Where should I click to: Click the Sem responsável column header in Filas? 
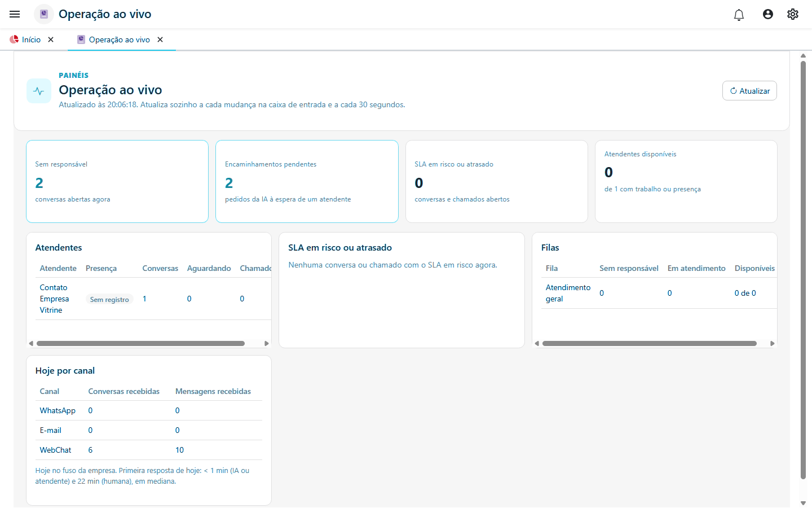pos(629,268)
